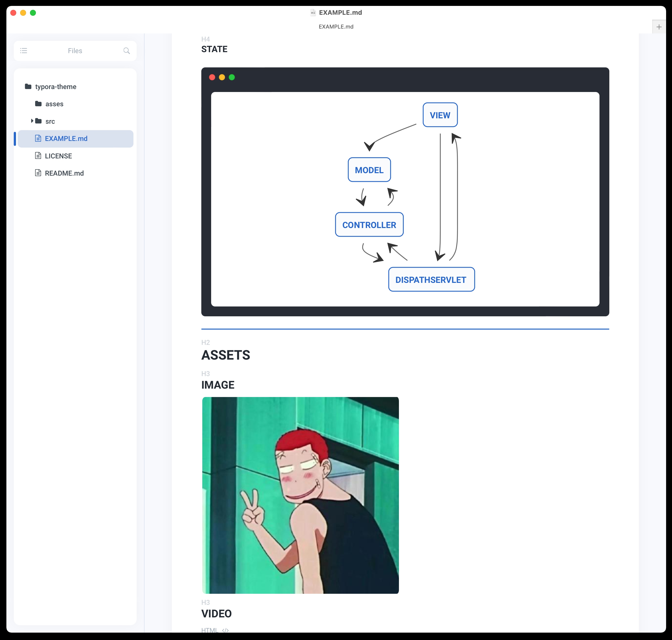Open the LICENSE file
The image size is (672, 640).
(58, 155)
